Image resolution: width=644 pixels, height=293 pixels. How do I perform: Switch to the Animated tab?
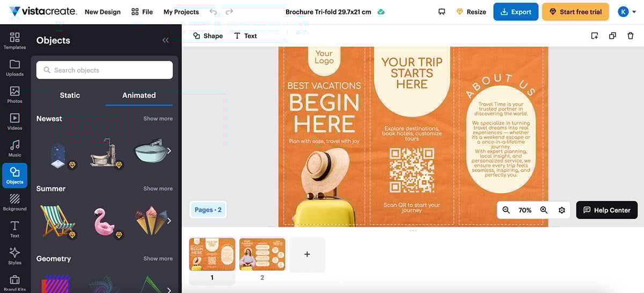coord(139,96)
